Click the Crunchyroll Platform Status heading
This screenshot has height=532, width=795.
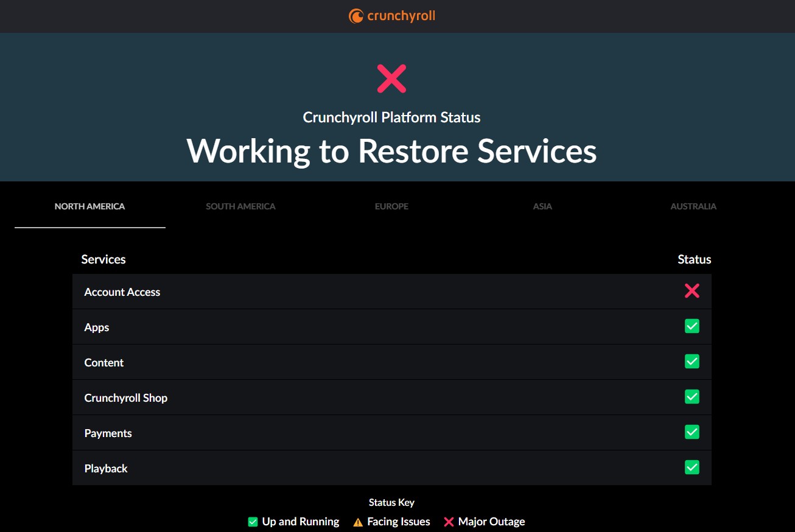391,117
